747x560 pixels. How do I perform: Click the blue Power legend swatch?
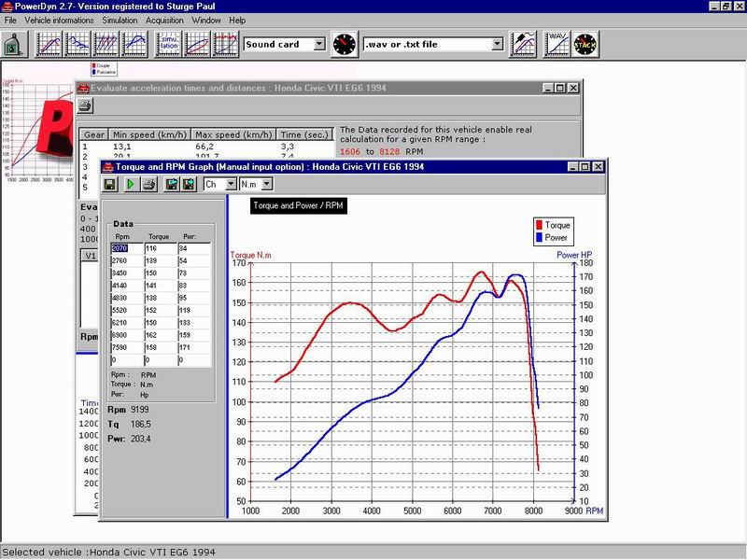[x=539, y=237]
